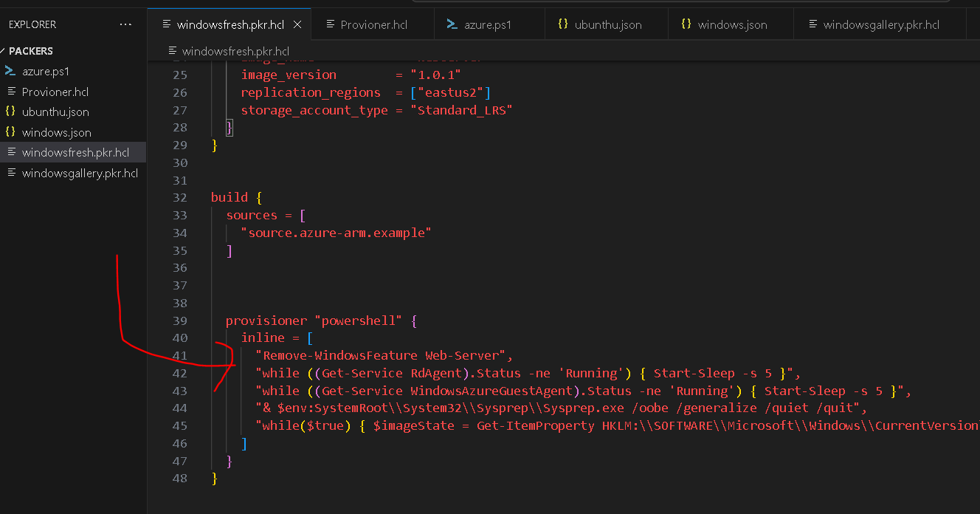Click the braces icon on windows.json tab
Viewport: 980px width, 514px height.
686,24
